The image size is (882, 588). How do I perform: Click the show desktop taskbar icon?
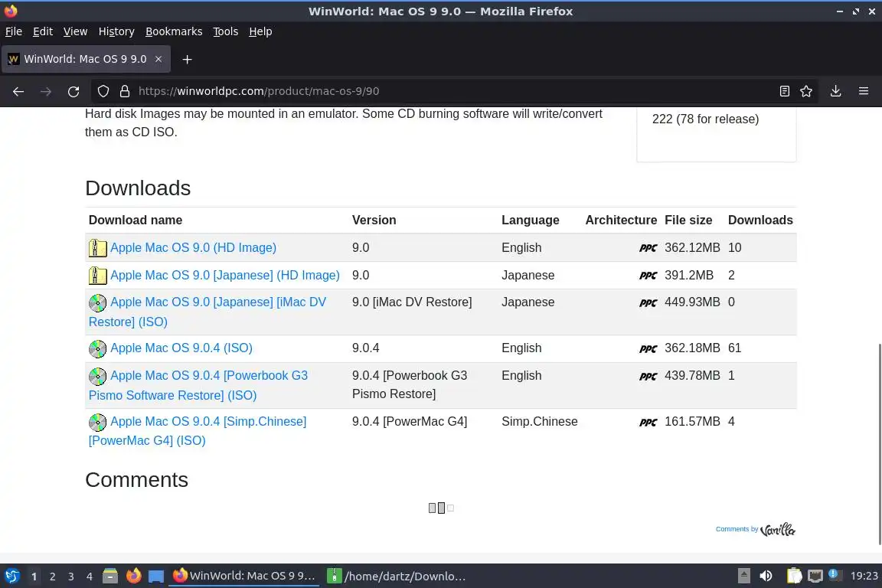[x=156, y=577]
